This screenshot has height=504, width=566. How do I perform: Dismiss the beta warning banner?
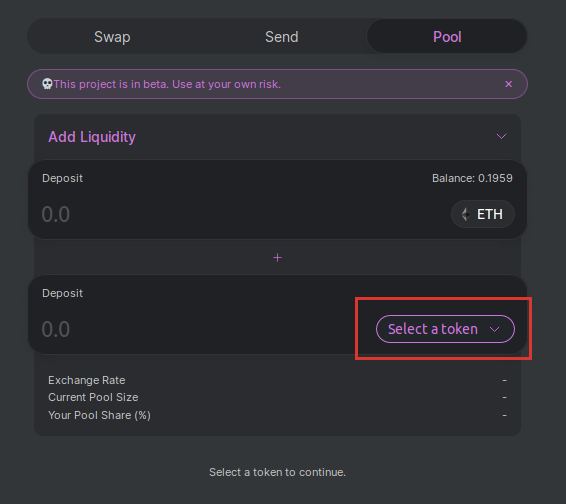point(508,84)
